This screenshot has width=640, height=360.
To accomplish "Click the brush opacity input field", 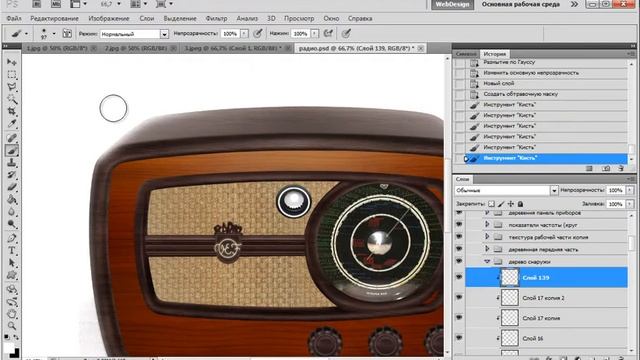I will tap(230, 34).
